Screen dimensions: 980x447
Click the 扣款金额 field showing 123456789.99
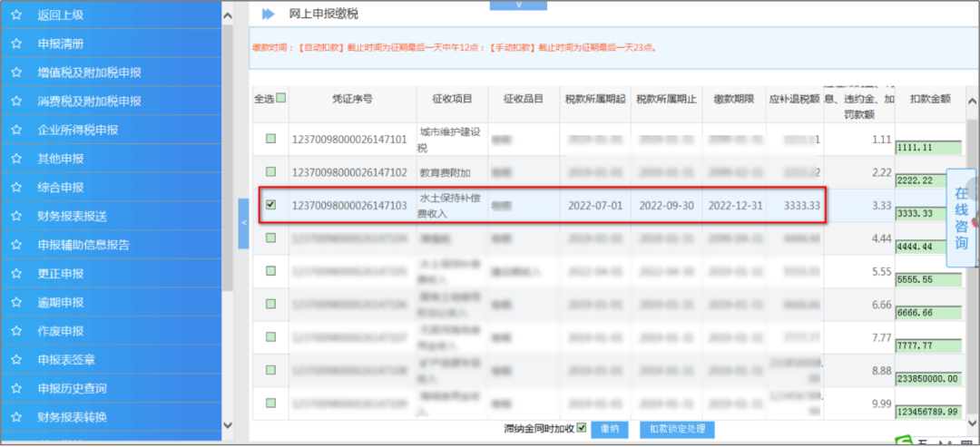(x=928, y=412)
